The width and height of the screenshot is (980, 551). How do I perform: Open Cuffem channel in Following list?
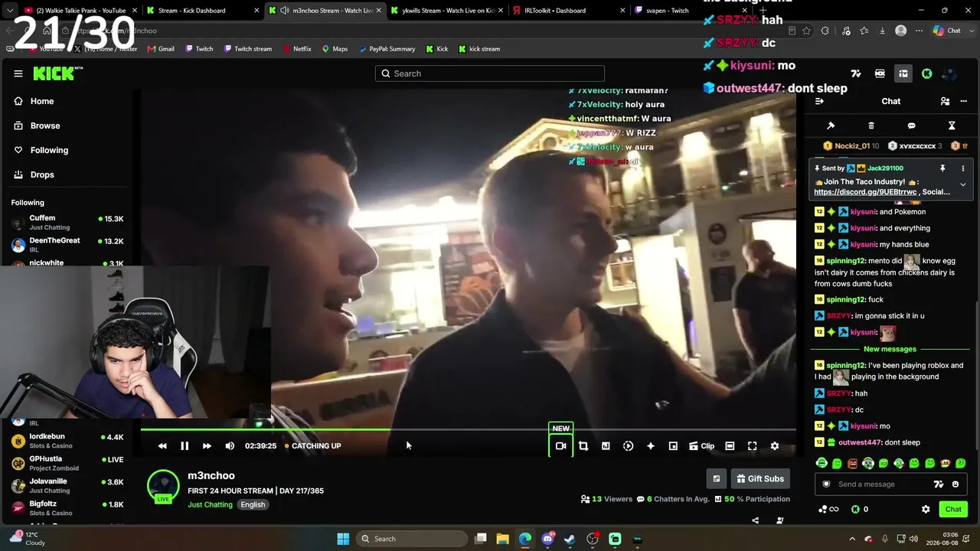coord(67,222)
